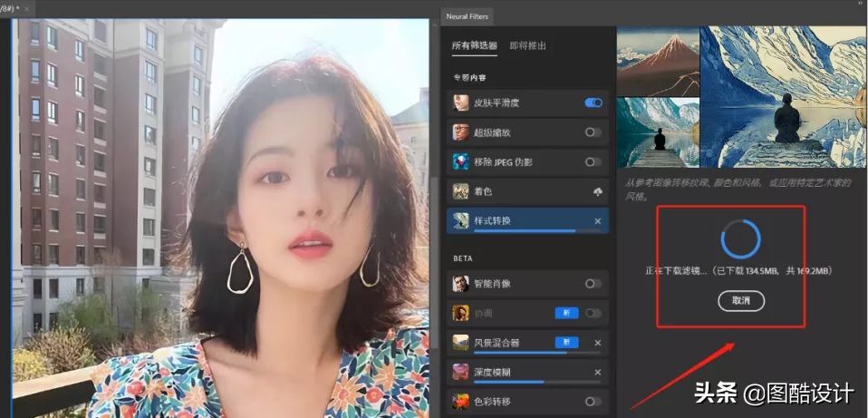The height and width of the screenshot is (418, 868).
Task: Click the original lake photo thumbnail
Action: [x=658, y=132]
